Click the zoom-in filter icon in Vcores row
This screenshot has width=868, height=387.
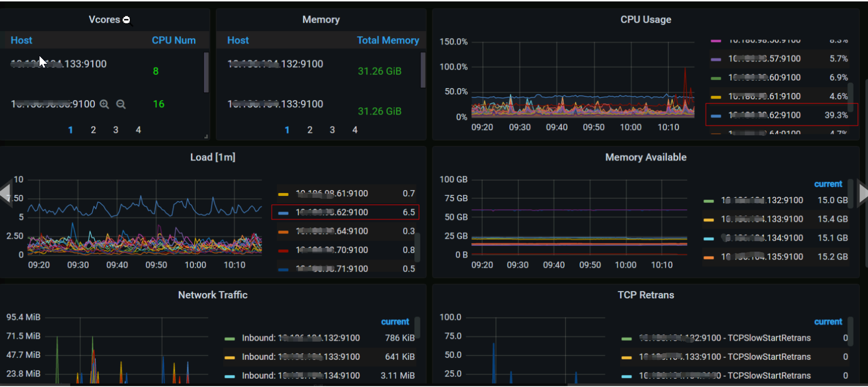(x=104, y=104)
